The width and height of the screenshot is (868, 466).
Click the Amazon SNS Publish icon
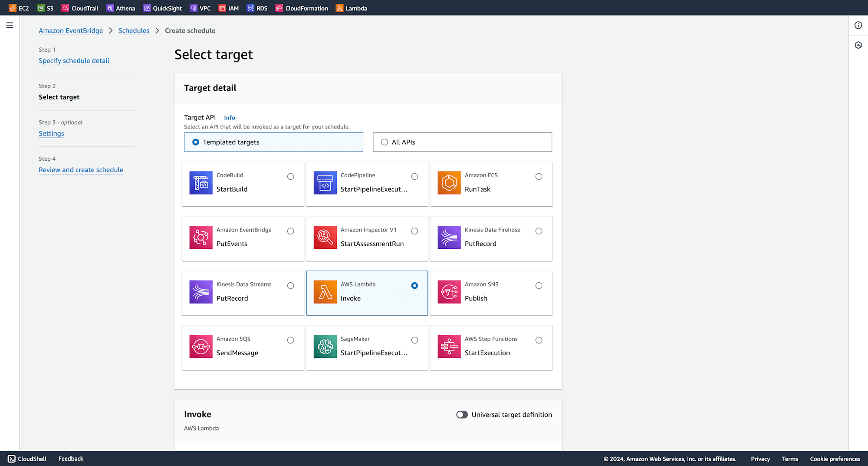tap(449, 292)
